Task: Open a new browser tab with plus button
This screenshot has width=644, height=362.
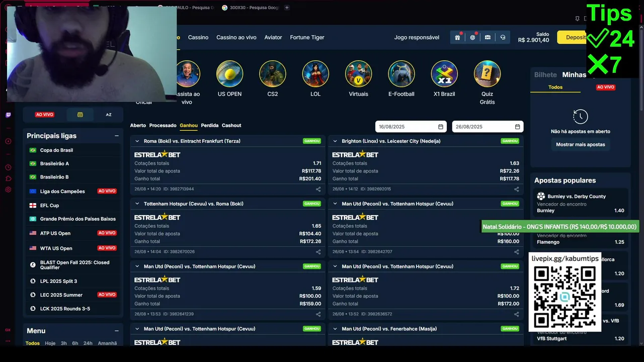Action: (x=287, y=8)
